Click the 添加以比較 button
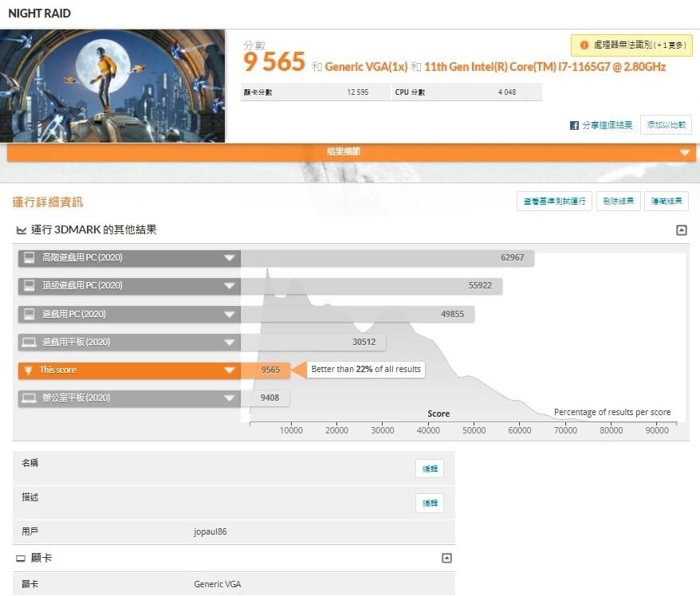 (x=666, y=125)
